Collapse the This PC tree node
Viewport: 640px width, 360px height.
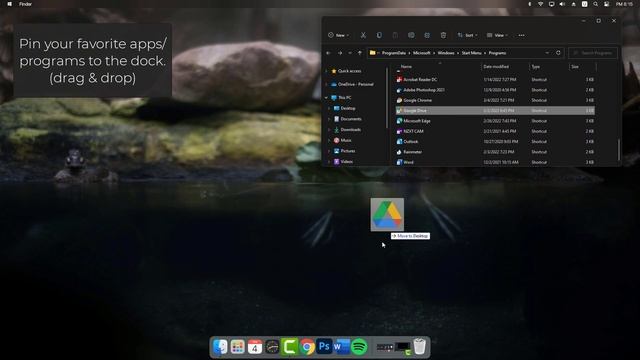click(327, 98)
